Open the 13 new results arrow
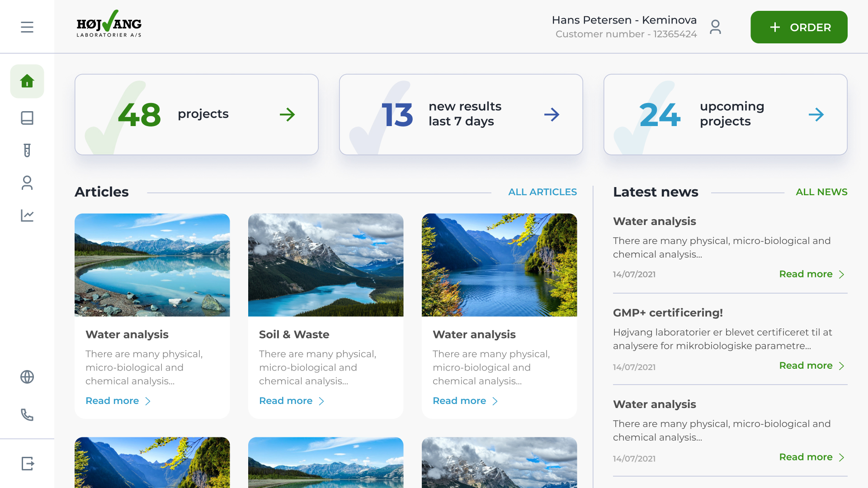The image size is (868, 488). (x=552, y=114)
